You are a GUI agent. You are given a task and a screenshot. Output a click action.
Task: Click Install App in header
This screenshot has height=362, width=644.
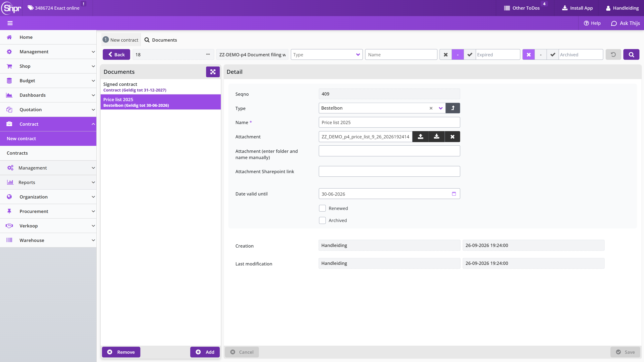(577, 8)
